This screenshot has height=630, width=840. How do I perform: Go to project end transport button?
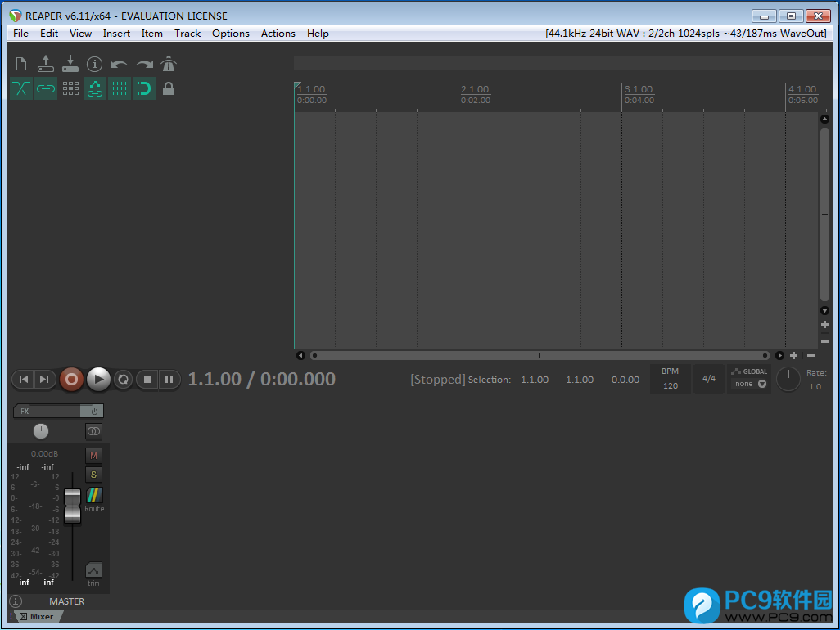[x=44, y=379]
